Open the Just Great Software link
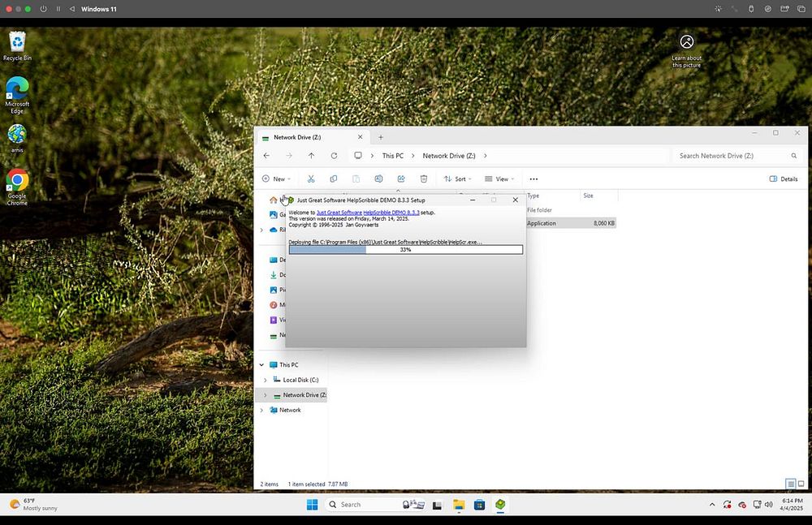This screenshot has height=525, width=812. point(339,213)
